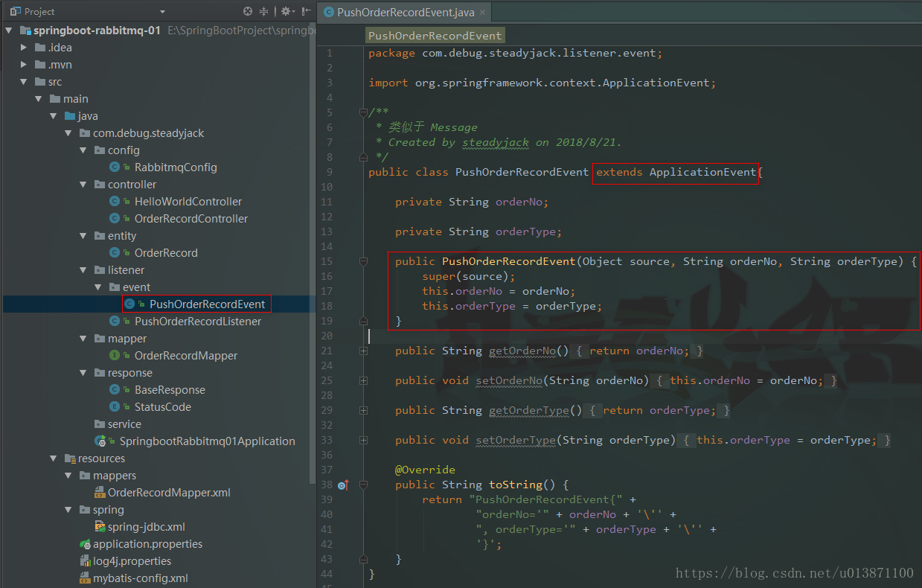Open the spring-jdbc.xml file
Screen dimensions: 922x588
click(x=146, y=527)
